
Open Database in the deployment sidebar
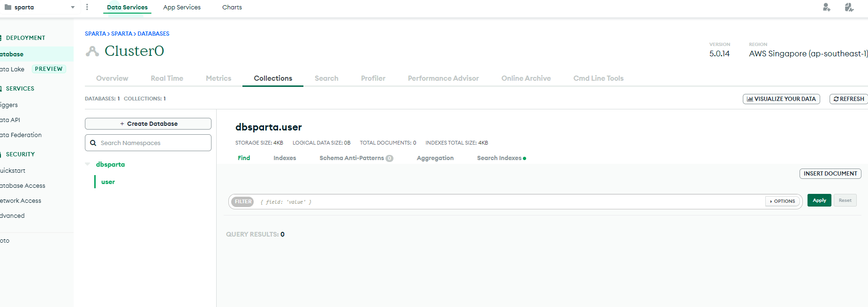coord(37,54)
